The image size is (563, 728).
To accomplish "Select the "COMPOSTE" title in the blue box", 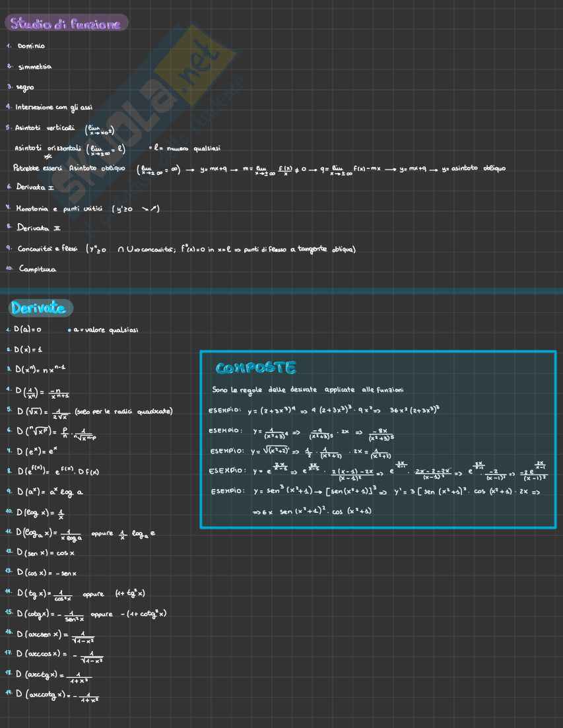I will (255, 368).
